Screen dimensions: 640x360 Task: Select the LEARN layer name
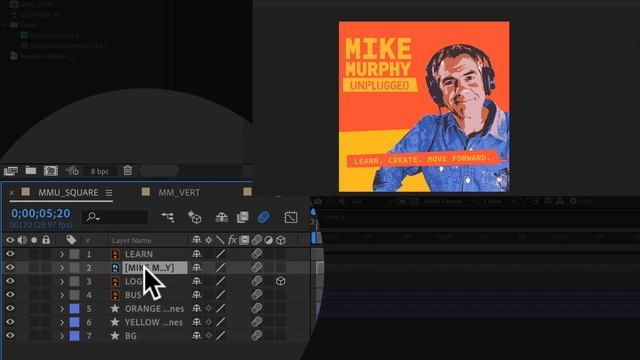click(139, 254)
